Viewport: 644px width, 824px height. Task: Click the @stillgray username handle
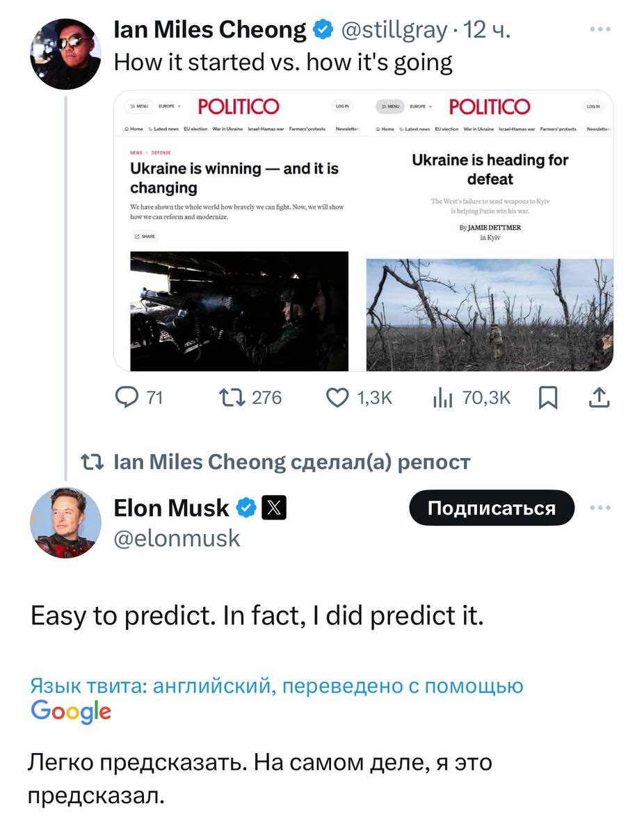394,30
